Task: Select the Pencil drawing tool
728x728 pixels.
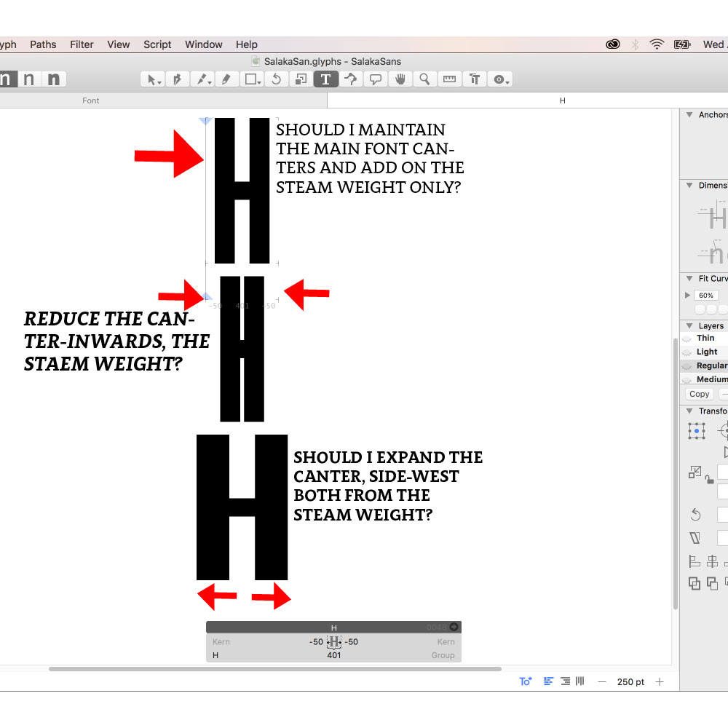Action: coord(226,79)
